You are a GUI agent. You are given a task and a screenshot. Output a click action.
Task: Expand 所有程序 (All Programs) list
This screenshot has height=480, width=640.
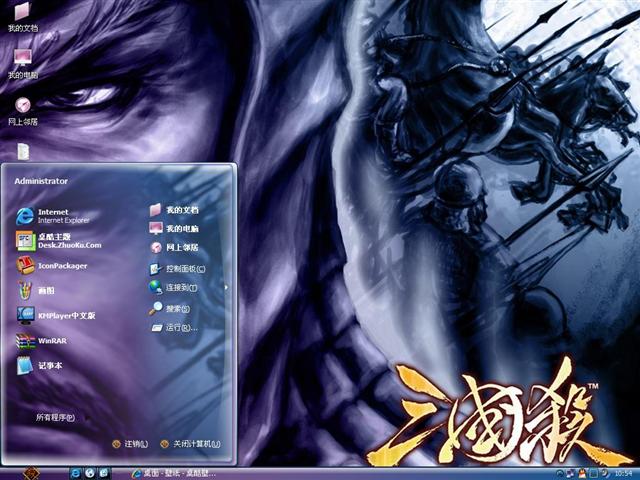[55, 417]
